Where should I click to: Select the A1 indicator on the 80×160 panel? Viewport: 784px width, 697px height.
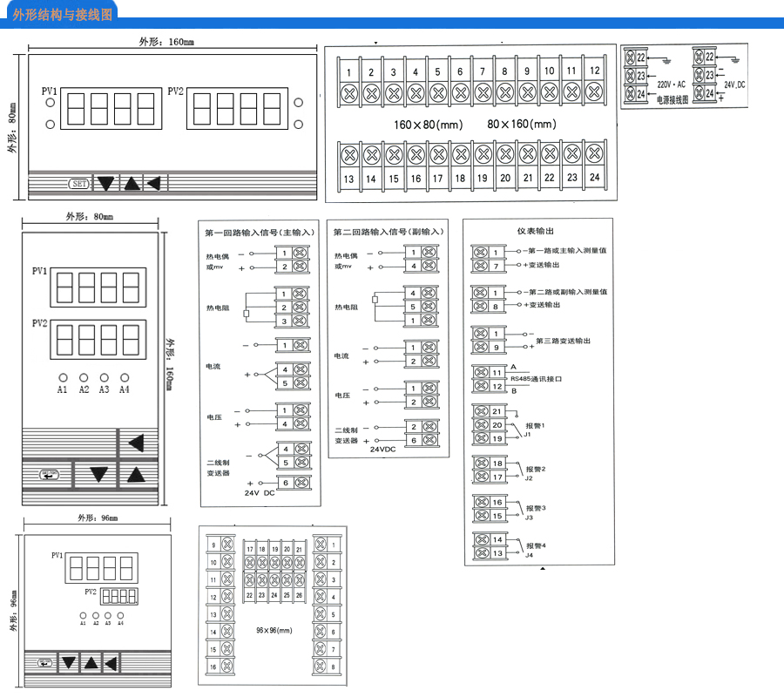pos(62,377)
